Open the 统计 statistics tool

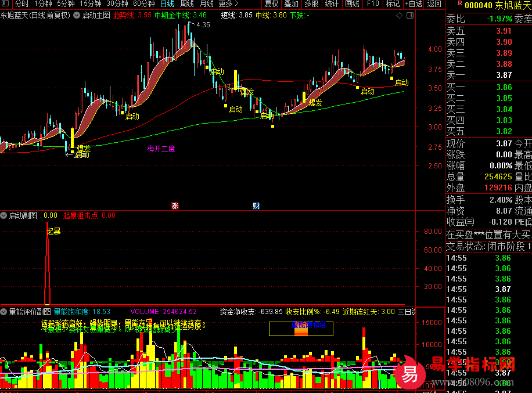(332, 4)
